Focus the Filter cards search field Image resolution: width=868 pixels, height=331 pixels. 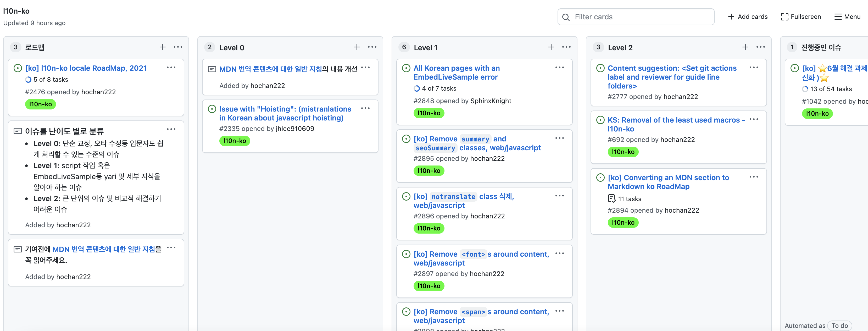click(636, 17)
